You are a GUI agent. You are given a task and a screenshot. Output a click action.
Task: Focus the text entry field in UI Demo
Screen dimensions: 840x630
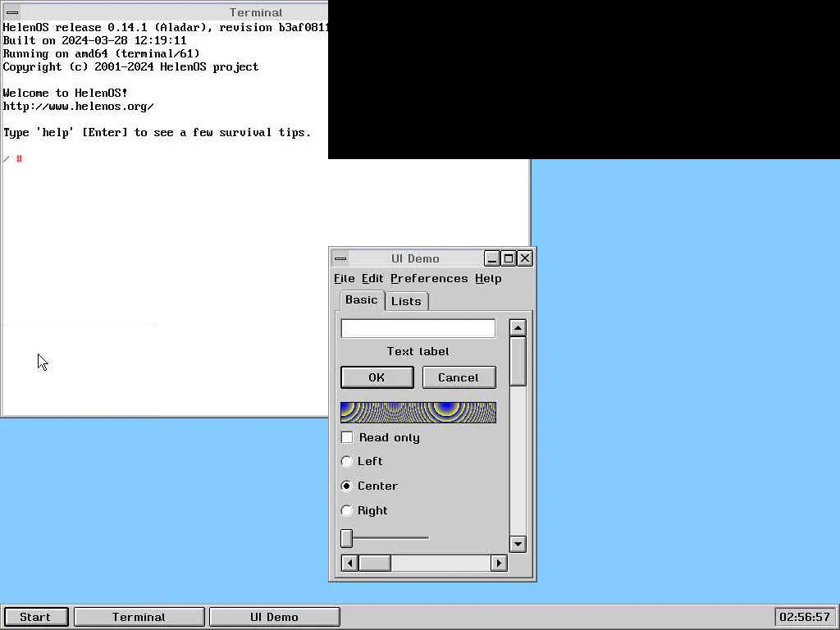coord(418,328)
